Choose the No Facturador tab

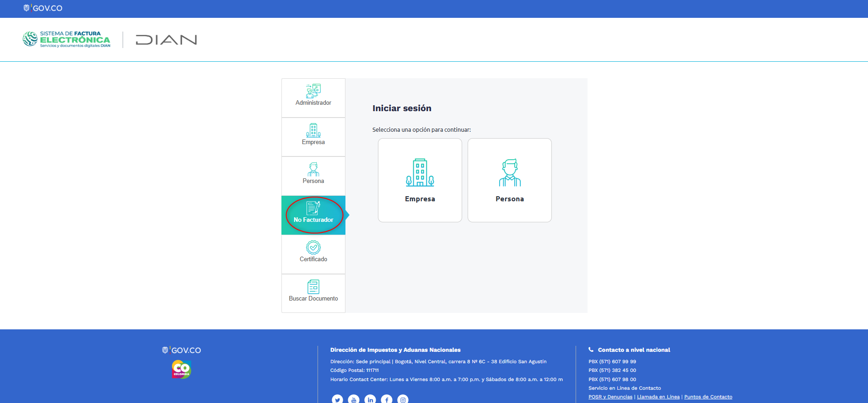313,215
